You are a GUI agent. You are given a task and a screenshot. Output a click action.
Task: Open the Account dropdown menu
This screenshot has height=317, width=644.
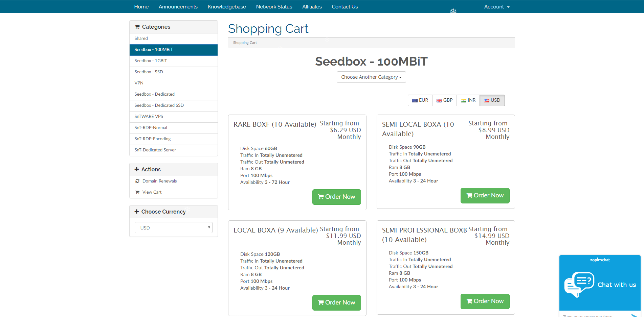point(496,6)
